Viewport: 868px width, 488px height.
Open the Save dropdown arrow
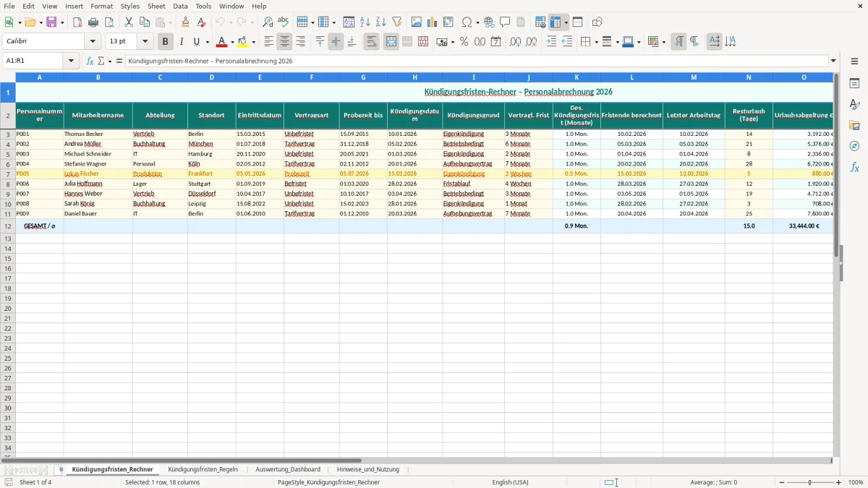(61, 23)
